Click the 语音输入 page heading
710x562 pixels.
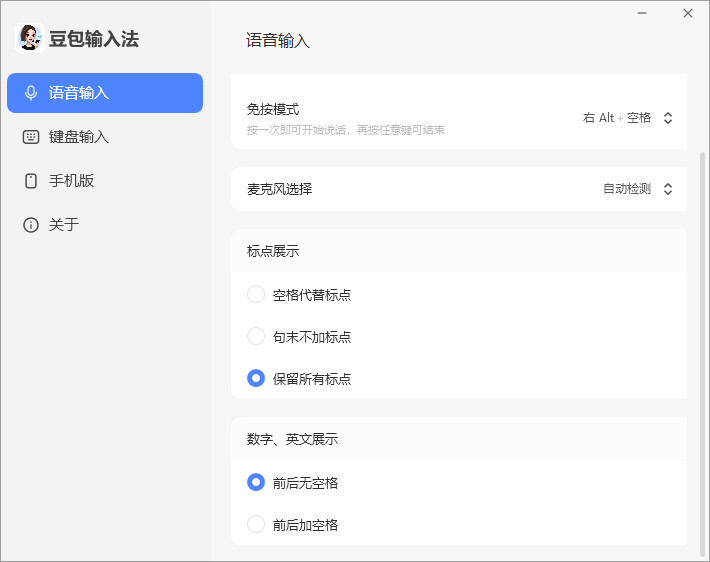(x=278, y=40)
